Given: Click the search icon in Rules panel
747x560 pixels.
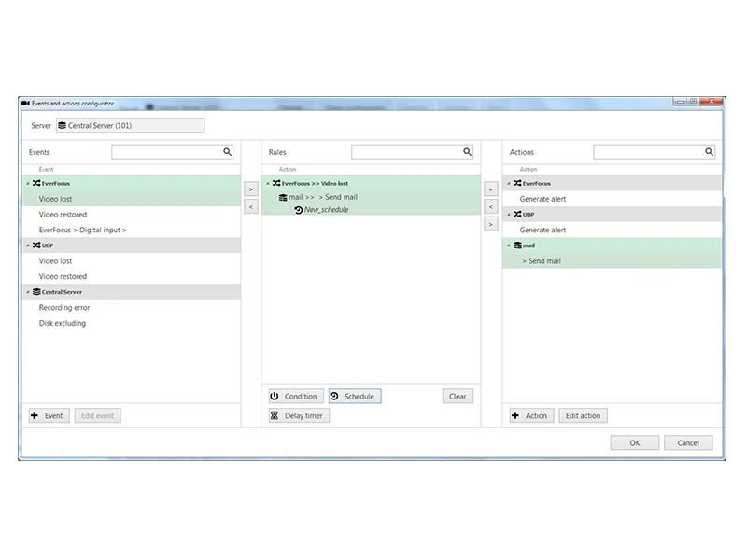Looking at the screenshot, I should [x=467, y=151].
